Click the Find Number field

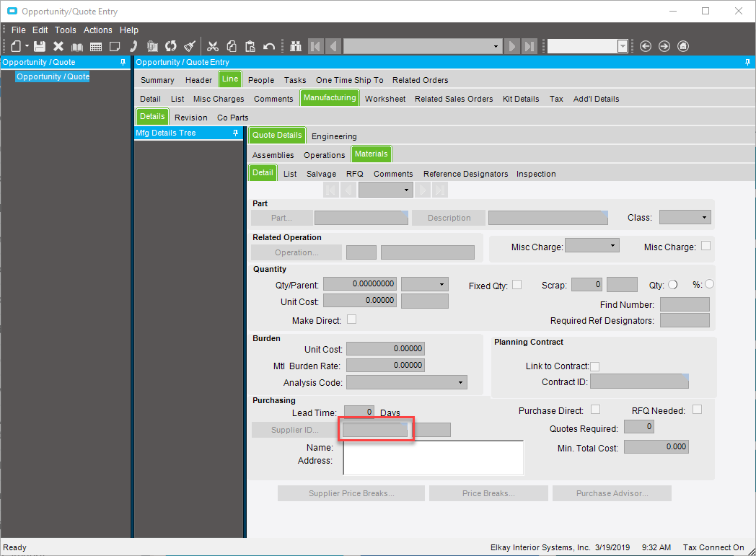click(x=685, y=304)
